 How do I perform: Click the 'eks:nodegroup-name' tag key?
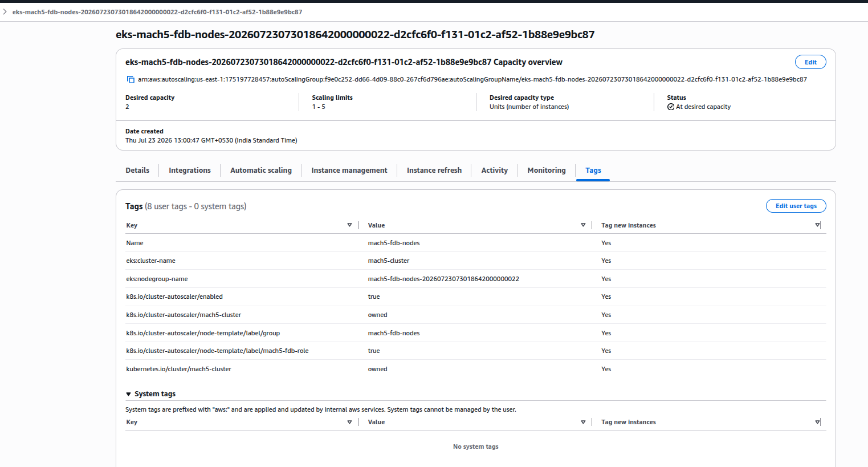pyautogui.click(x=157, y=279)
